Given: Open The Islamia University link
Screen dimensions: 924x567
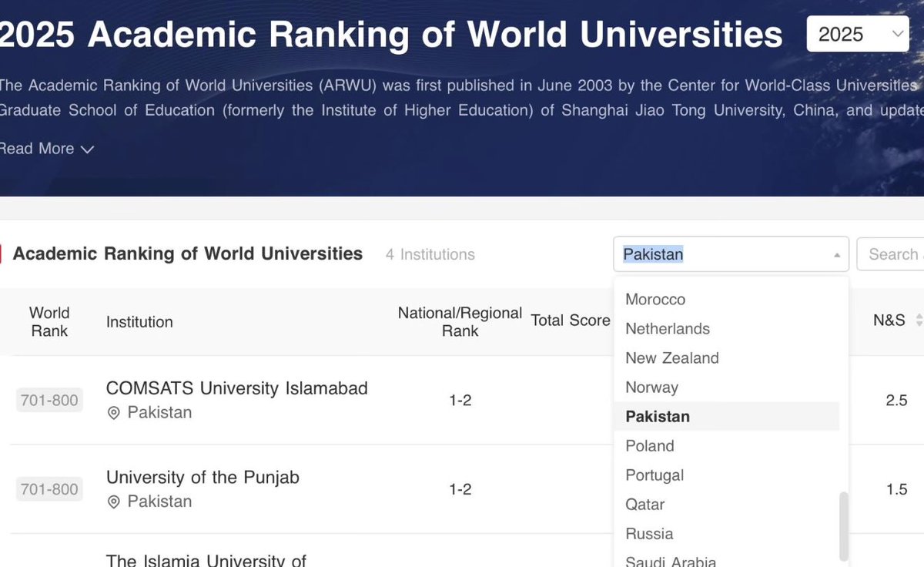Looking at the screenshot, I should (x=206, y=560).
